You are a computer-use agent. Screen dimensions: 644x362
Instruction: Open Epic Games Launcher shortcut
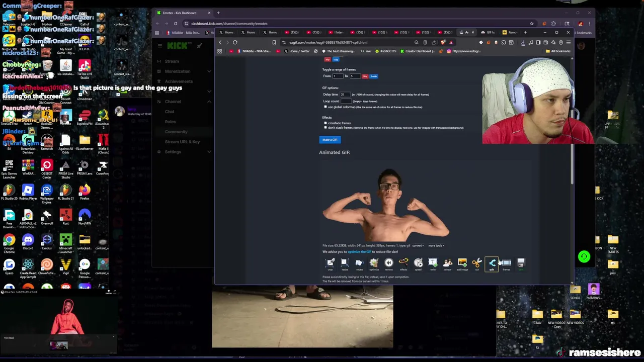coord(9,168)
